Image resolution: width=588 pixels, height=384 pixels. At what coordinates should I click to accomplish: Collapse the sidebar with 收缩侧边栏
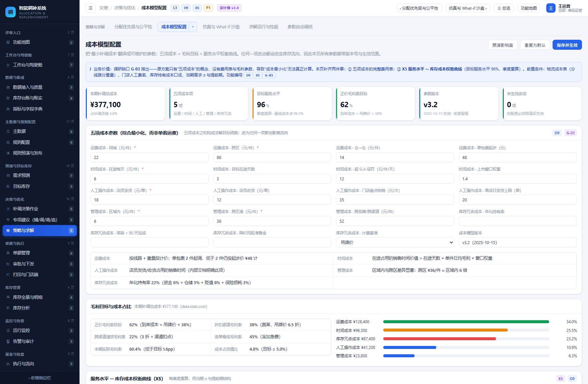40,378
